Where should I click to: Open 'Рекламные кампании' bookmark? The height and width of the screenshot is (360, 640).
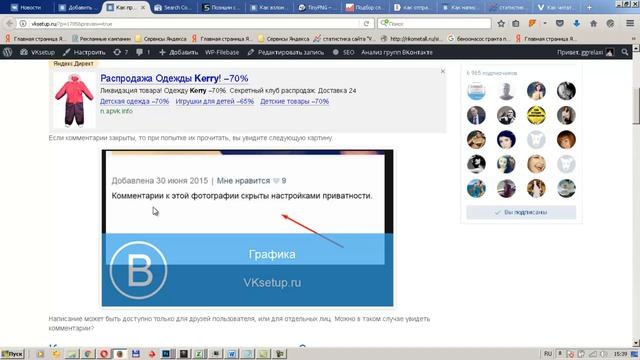[x=102, y=39]
